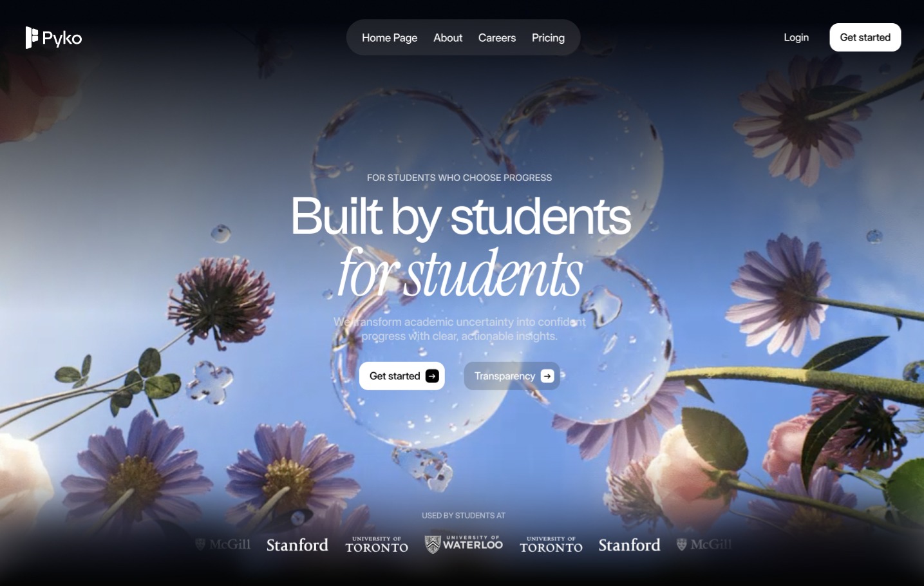The width and height of the screenshot is (924, 586).
Task: Select Pricing in the navigation bar
Action: [x=548, y=38]
